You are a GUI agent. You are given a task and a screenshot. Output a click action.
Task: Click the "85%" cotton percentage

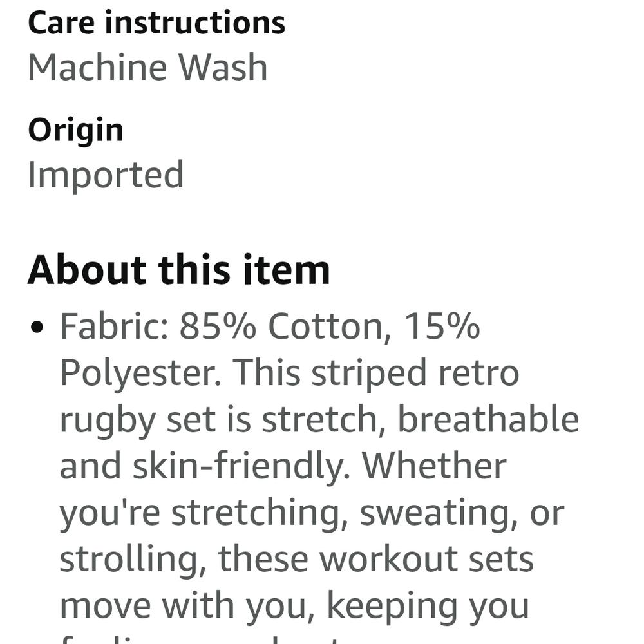pos(218,327)
